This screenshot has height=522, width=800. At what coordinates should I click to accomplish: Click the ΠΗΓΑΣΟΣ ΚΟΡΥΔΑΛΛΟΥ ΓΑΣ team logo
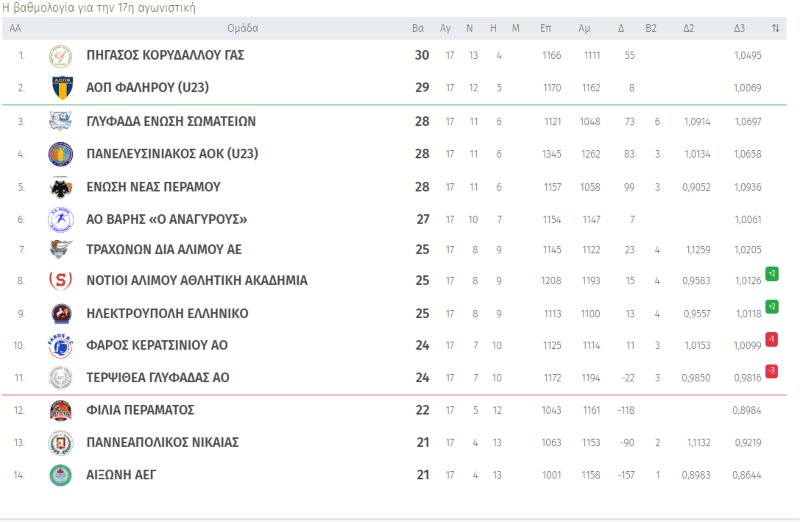60,56
